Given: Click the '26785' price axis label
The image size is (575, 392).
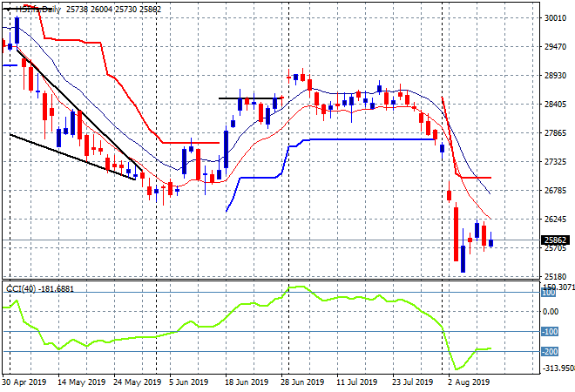Looking at the screenshot, I should (555, 190).
